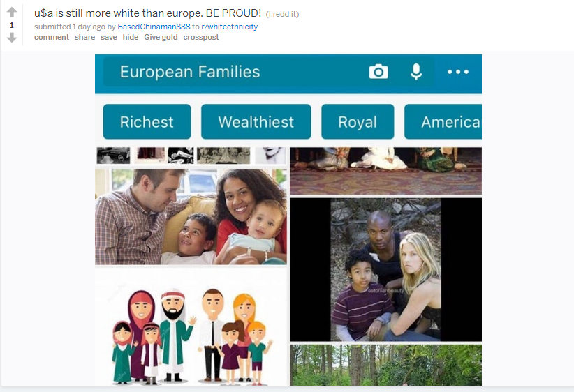Open the three-dot menu in the search bar
Viewport: 574px width, 392px height.
pos(458,72)
